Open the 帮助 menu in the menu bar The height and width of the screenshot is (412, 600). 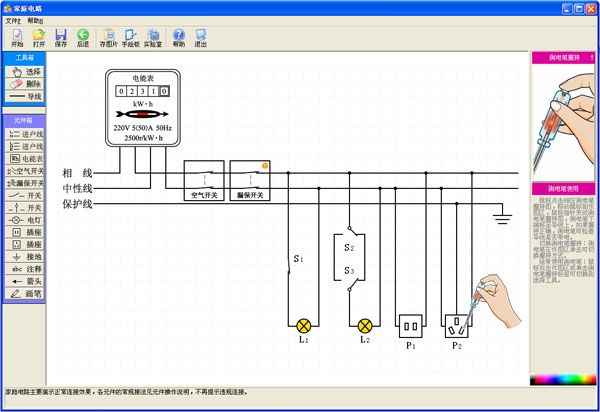[x=35, y=20]
